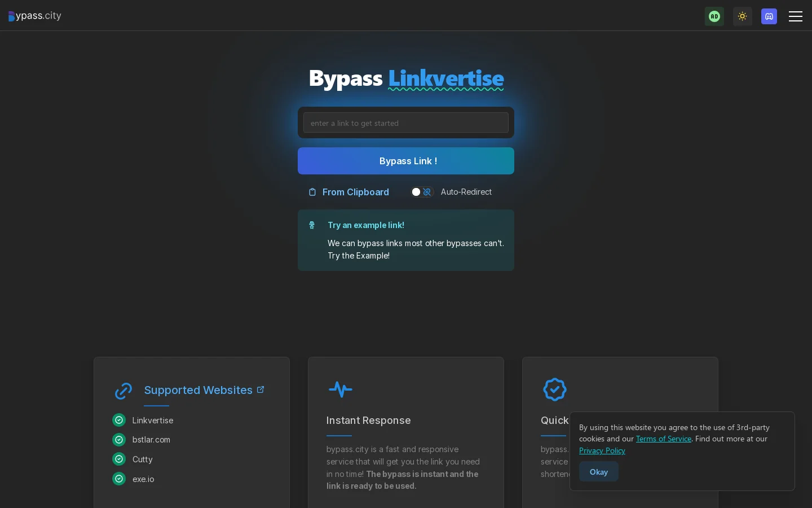Click the green check icon beside Linkvertise

(119, 420)
